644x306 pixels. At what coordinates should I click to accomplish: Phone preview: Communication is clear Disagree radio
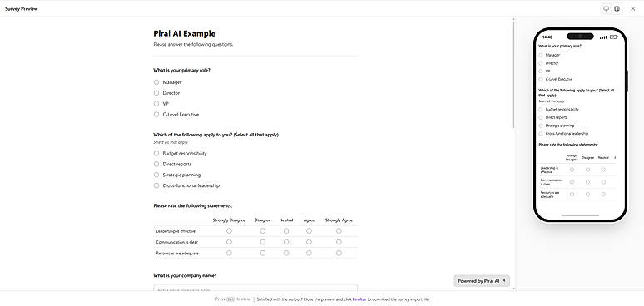coord(587,182)
